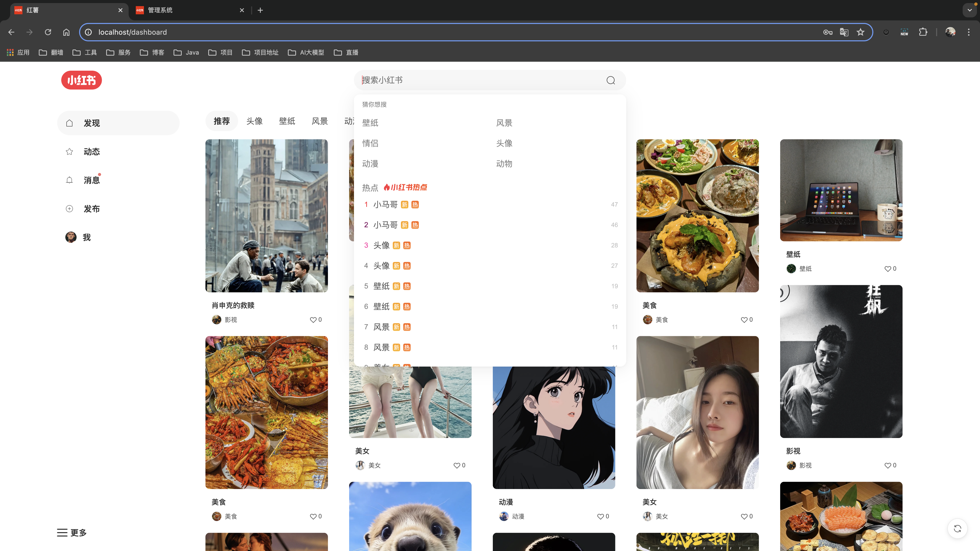Screen dimensions: 980x551
Task: Click the rank 5 壁纸 hot topic
Action: pyautogui.click(x=490, y=286)
